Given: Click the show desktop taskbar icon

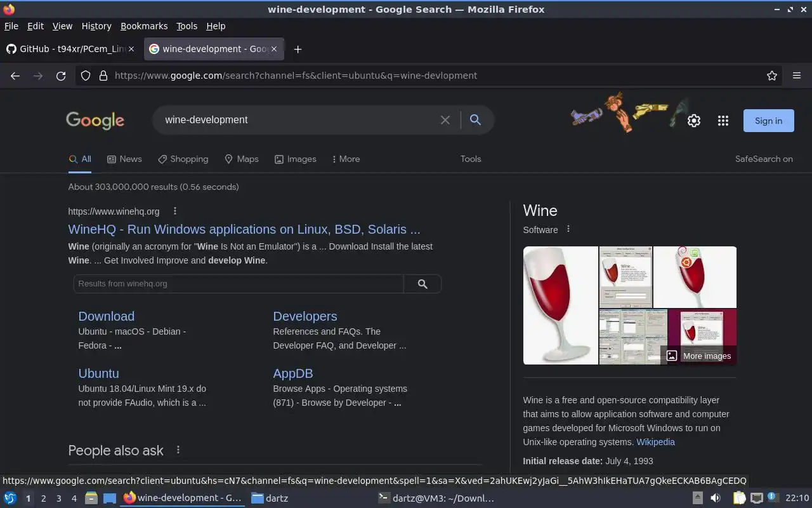Looking at the screenshot, I should [x=110, y=498].
